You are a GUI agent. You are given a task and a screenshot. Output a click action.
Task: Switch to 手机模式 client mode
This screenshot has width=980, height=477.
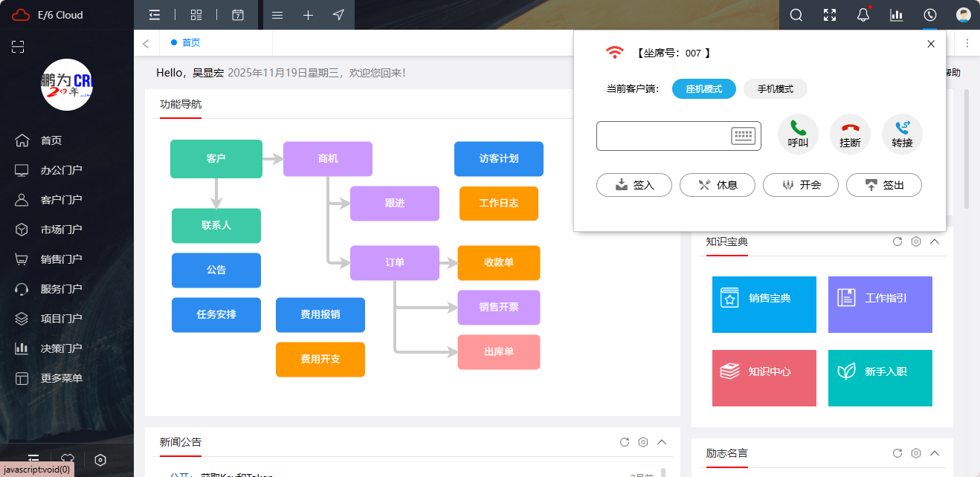point(775,88)
